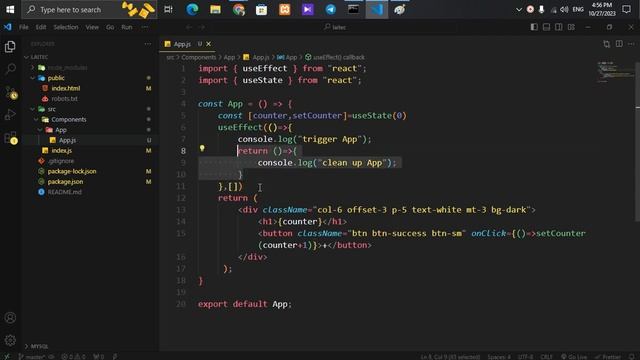Open Run and Debug view
The height and width of the screenshot is (360, 640).
(10, 115)
